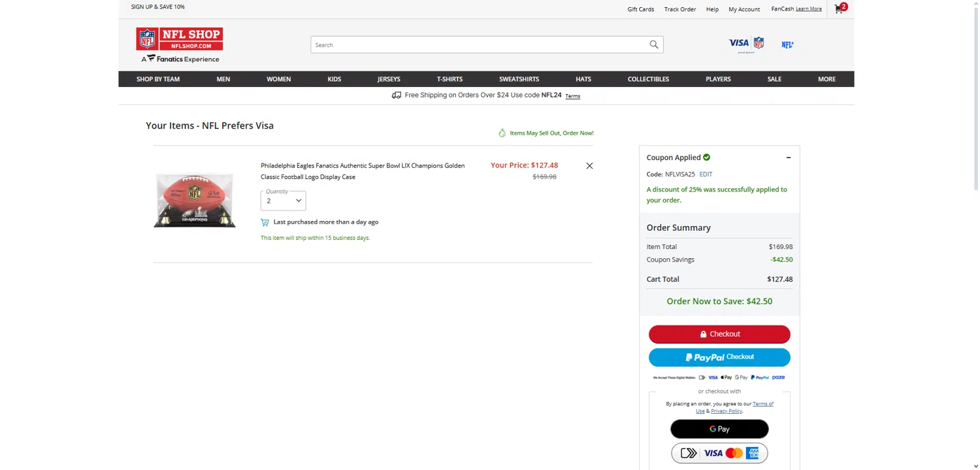This screenshot has width=980, height=470.
Task: Click the NFL Shop logo
Action: coord(179,39)
